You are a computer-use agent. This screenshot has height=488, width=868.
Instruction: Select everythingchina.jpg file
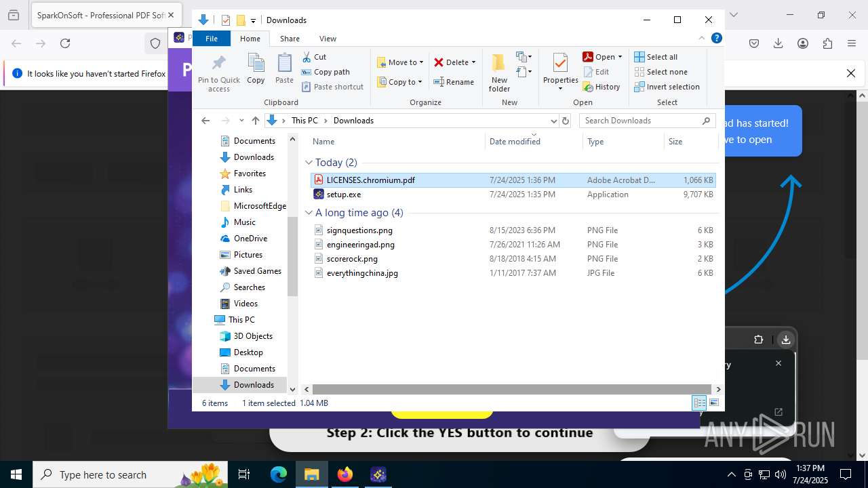pyautogui.click(x=513, y=273)
